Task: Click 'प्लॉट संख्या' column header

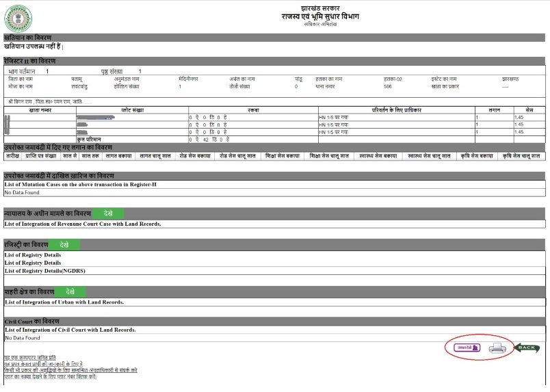Action: (133, 110)
